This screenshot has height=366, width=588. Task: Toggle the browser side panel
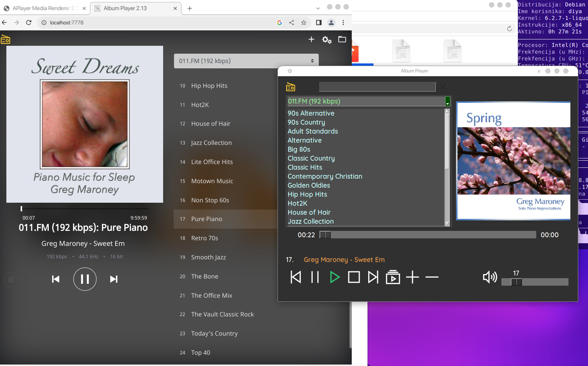pos(319,23)
